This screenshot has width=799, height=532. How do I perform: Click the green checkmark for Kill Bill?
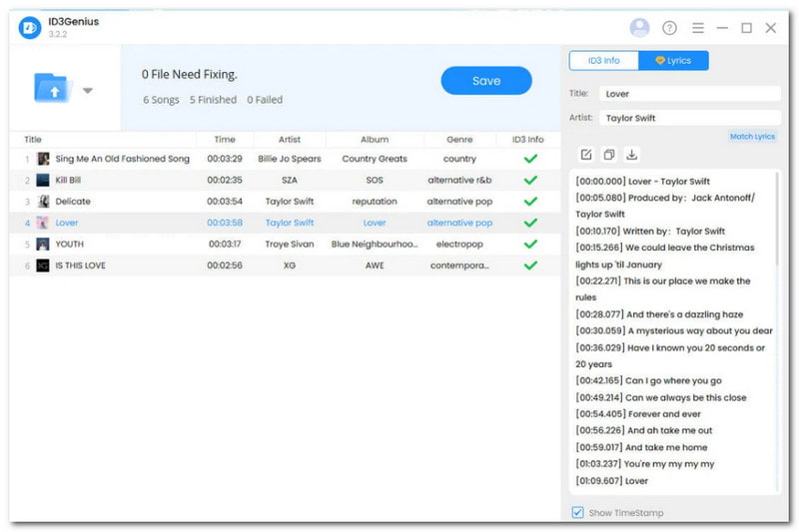[x=530, y=180]
